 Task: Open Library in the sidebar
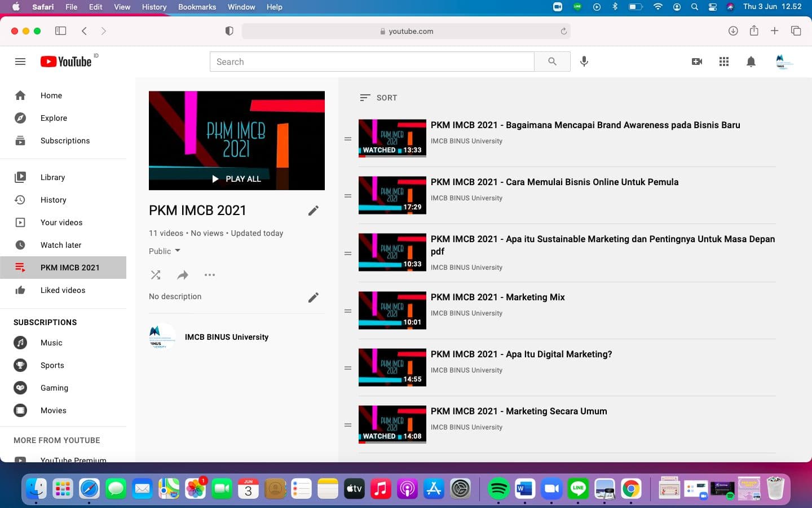(x=63, y=177)
